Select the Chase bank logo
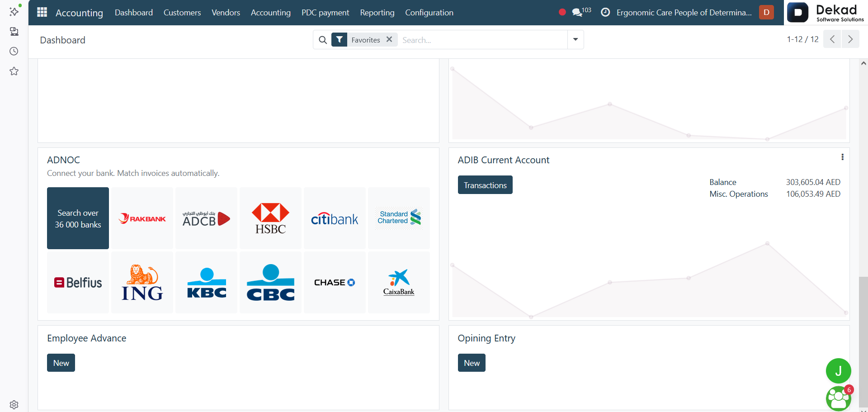Image resolution: width=868 pixels, height=412 pixels. pos(335,282)
